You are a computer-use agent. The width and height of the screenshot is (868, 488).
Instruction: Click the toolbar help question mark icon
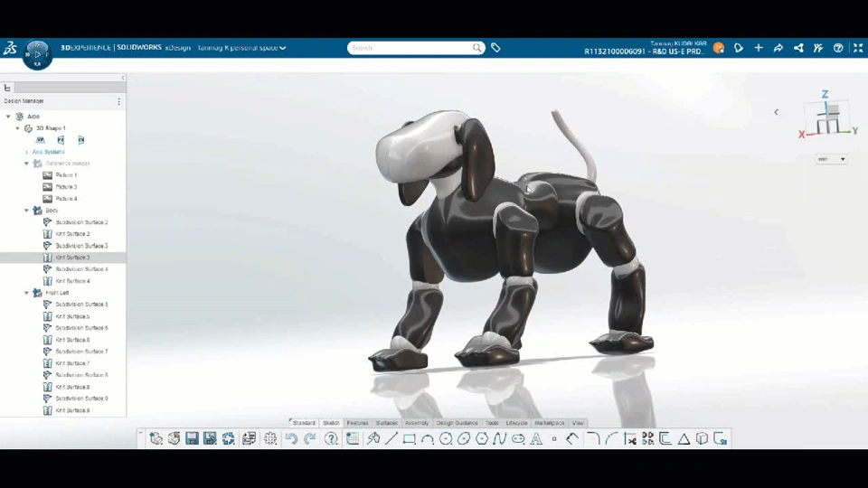pyautogui.click(x=331, y=439)
